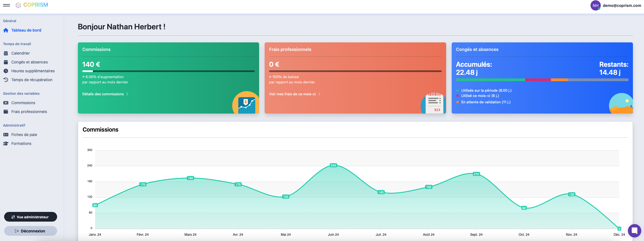
Task: Open Calendrier in the sidebar
Action: (21, 53)
